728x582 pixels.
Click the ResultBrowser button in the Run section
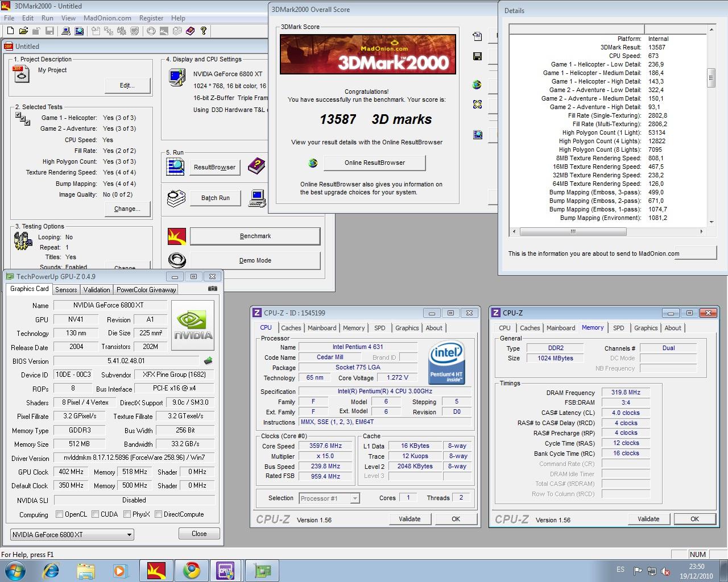coord(214,167)
